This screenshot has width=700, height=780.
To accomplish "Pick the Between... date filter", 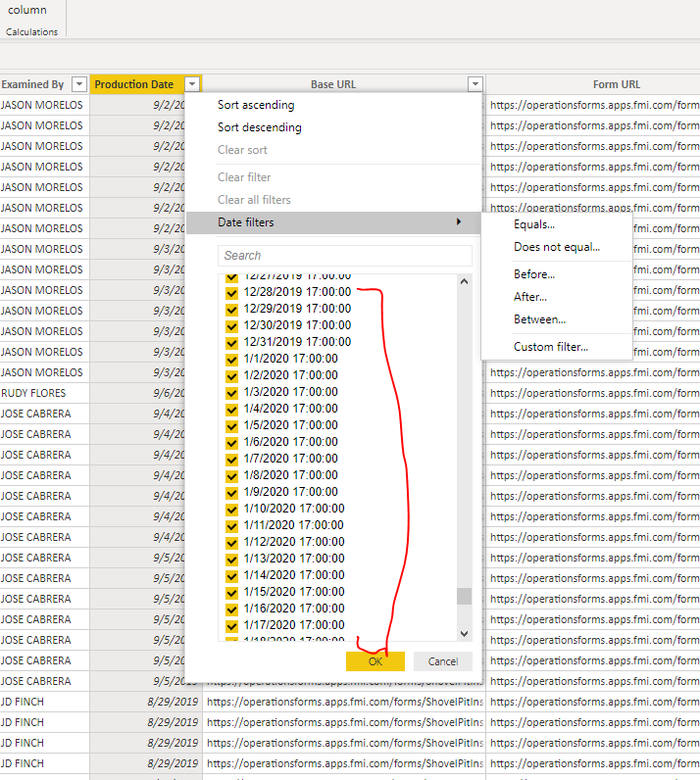I will click(539, 319).
